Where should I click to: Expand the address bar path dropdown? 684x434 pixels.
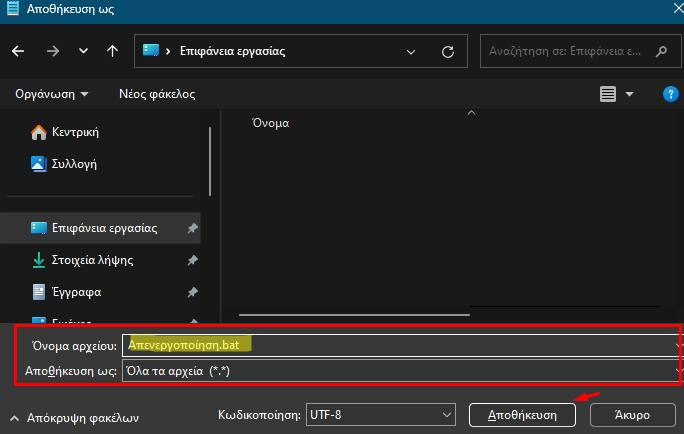click(x=412, y=51)
